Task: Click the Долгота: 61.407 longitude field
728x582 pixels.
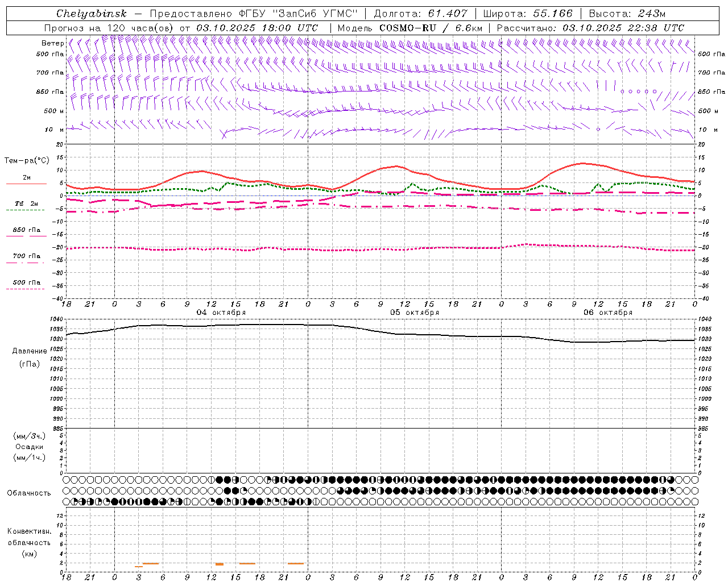Action: (421, 14)
